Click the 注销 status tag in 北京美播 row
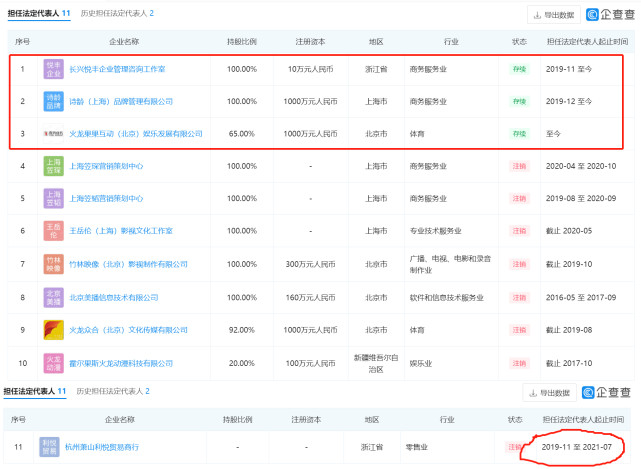This screenshot has width=641, height=469. point(520,297)
